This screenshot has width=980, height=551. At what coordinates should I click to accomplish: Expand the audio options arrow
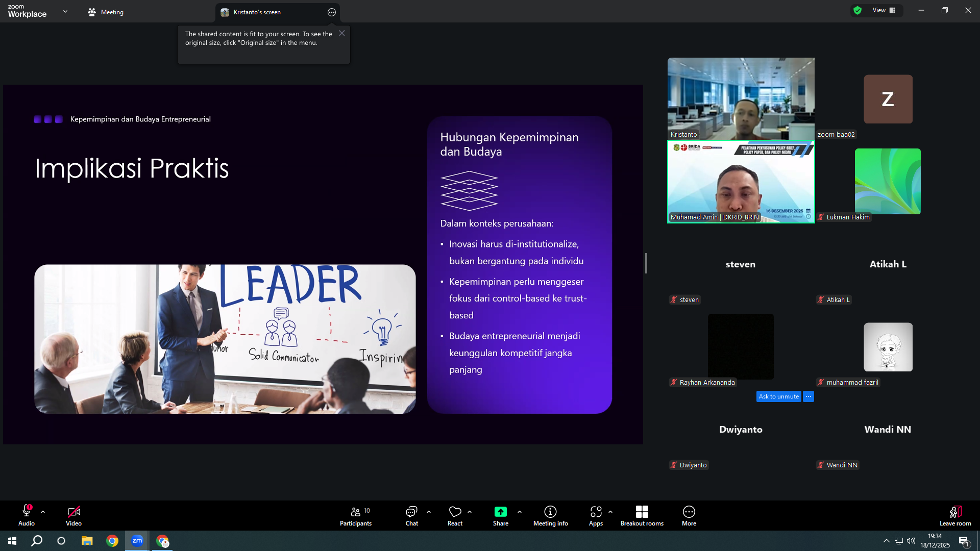point(43,512)
